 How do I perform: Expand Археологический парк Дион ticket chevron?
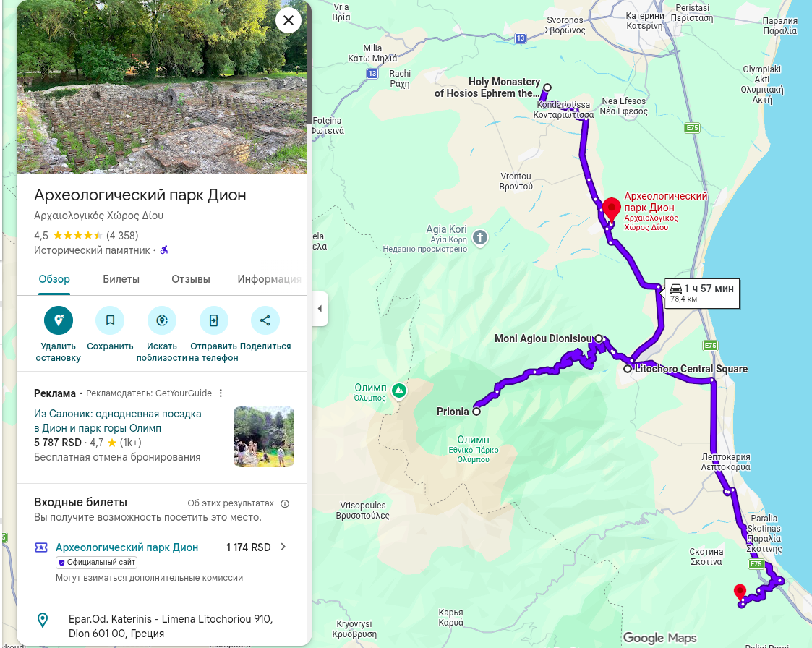click(x=283, y=547)
